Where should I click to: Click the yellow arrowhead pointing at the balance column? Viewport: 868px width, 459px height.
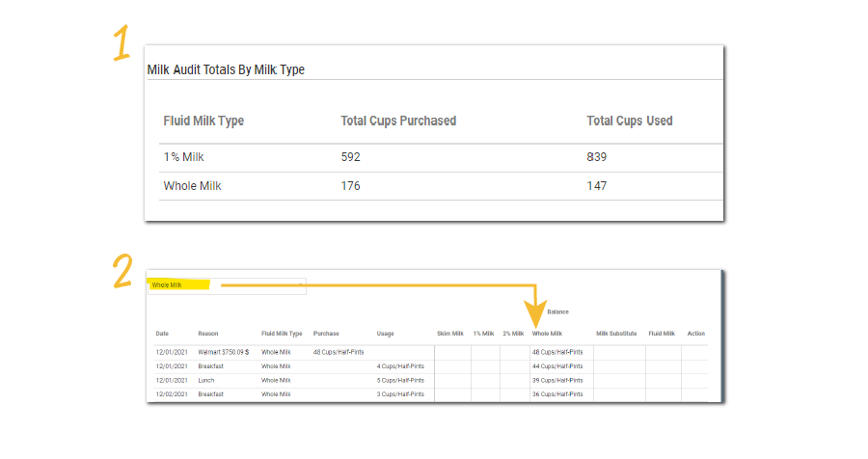(x=534, y=316)
